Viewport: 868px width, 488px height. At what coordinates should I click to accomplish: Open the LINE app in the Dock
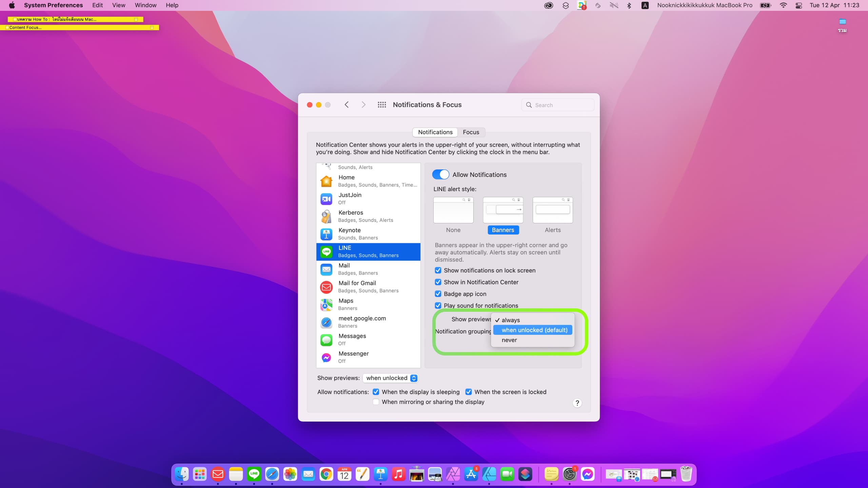pyautogui.click(x=254, y=474)
